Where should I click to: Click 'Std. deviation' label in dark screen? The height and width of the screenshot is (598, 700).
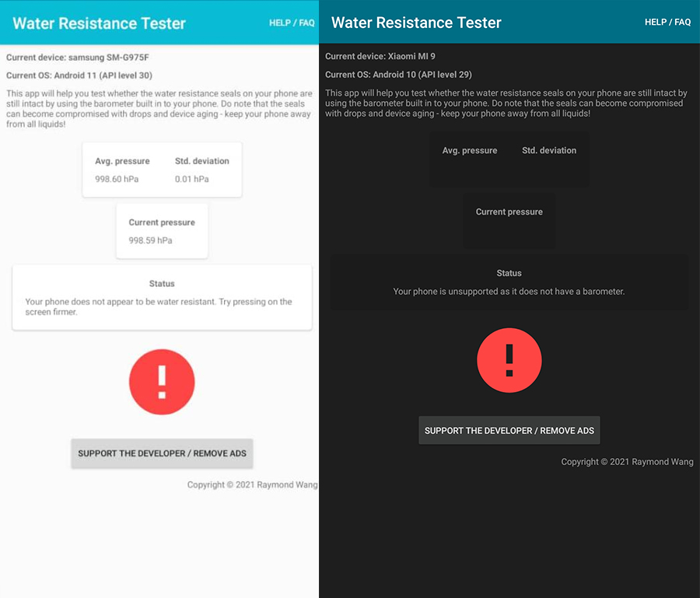(549, 150)
